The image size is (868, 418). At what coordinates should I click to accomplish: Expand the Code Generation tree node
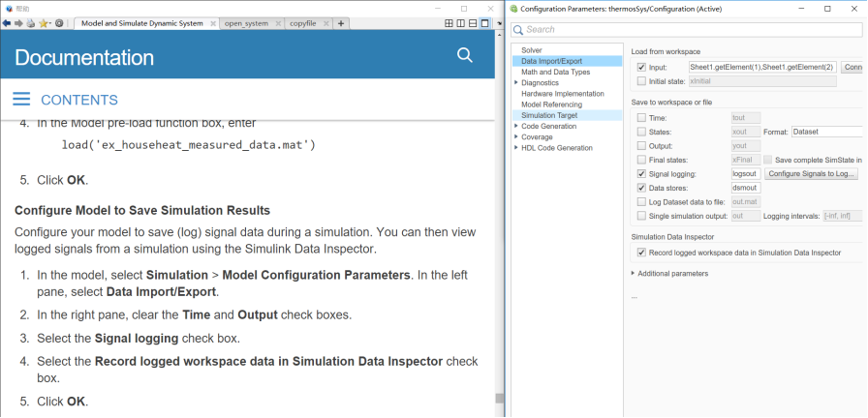coord(516,126)
